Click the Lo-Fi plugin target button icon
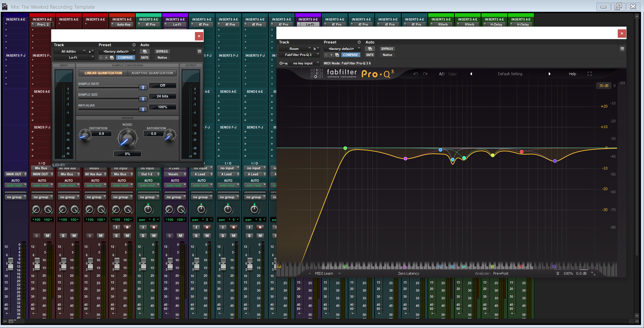The height and width of the screenshot is (328, 644). (x=199, y=51)
